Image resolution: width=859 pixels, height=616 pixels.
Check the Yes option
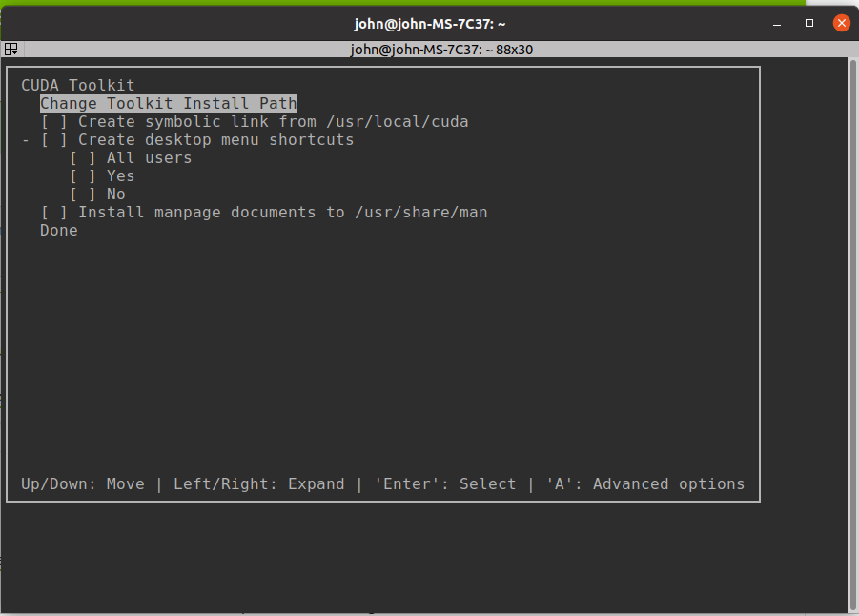coord(83,176)
